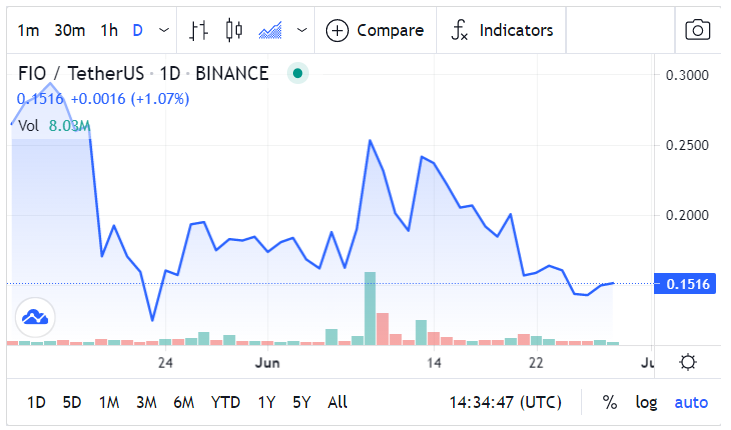Click the 0.1516 +0.0016 (+1.07%) price readout
Image resolution: width=731 pixels, height=430 pixels.
tap(103, 99)
